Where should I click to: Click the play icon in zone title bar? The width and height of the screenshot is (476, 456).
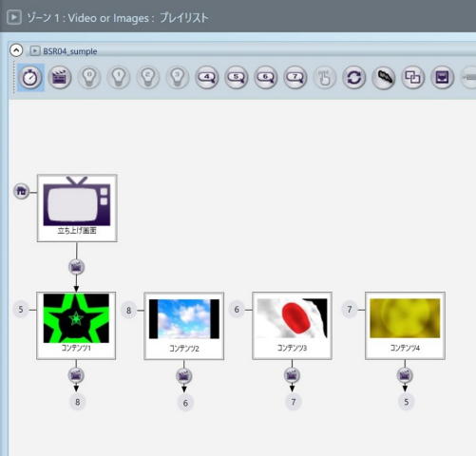[x=14, y=17]
